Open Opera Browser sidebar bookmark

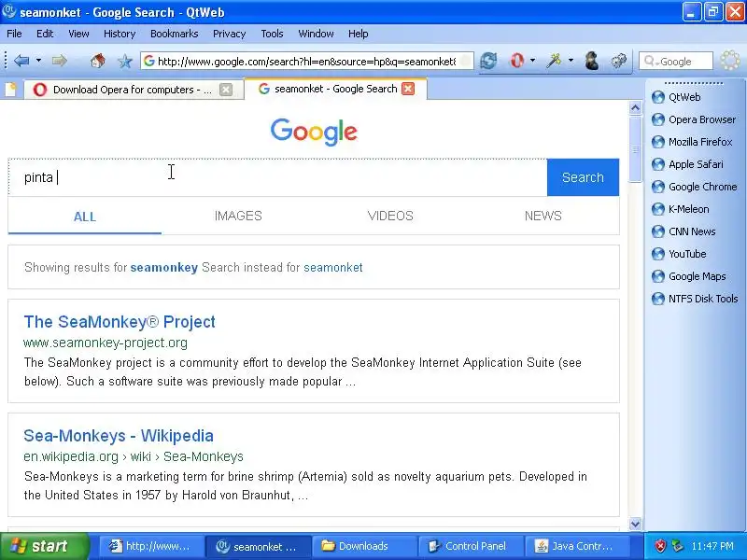[x=694, y=119]
